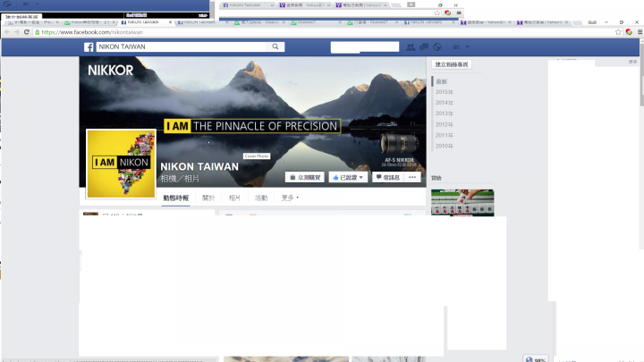Screen dimensions: 644x362
Task: Click the I AM NIKON profile picture
Action: pyautogui.click(x=121, y=164)
